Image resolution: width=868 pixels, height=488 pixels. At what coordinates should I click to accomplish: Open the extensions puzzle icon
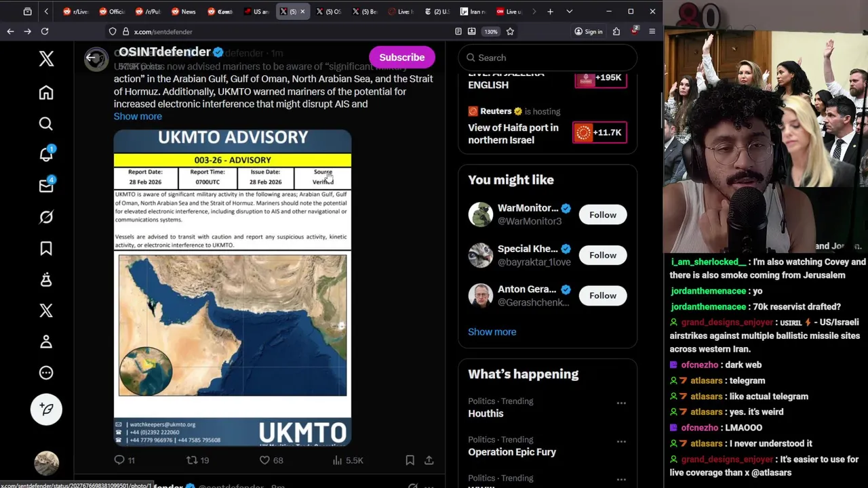point(616,31)
